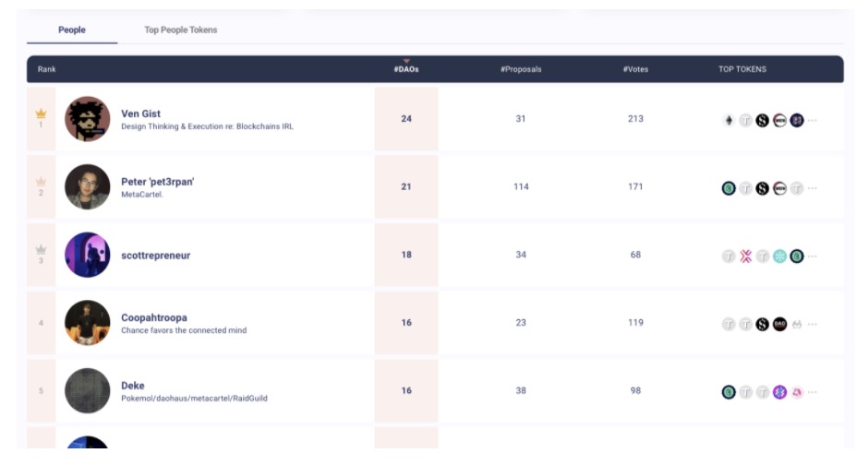868x465 pixels.
Task: Click the #Proposals value 31
Action: [x=521, y=119]
